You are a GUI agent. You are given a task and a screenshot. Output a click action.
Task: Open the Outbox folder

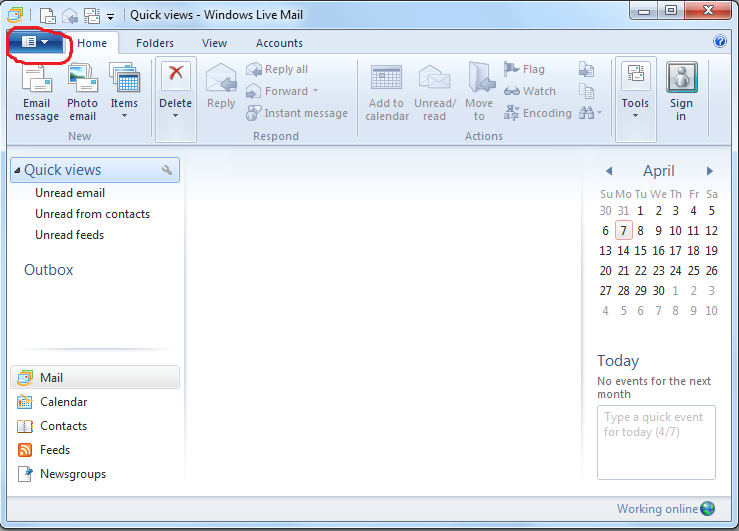click(x=49, y=270)
